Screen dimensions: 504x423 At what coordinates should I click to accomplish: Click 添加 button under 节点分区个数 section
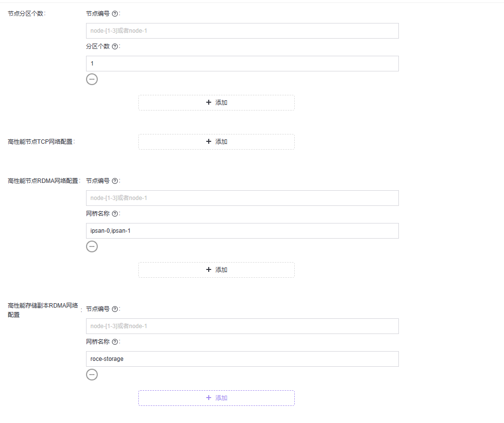217,103
